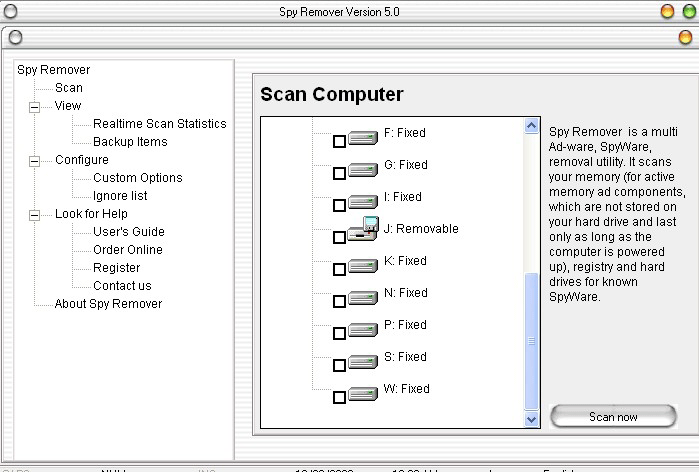Click the K: Fixed label
Screen dimensions: 699x472
point(405,261)
